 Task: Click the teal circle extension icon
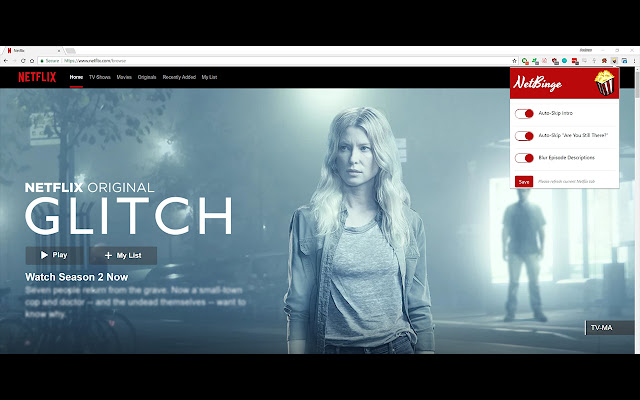coord(564,60)
